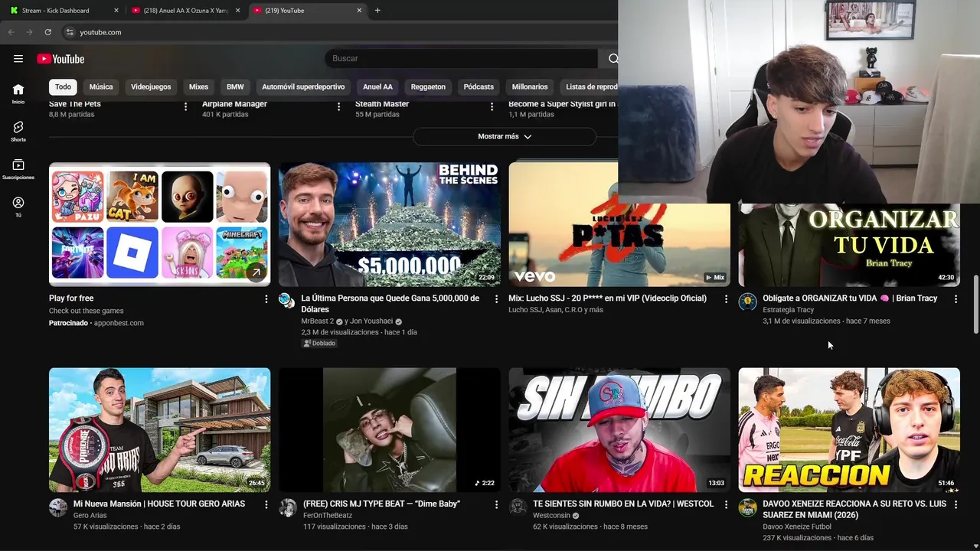
Task: Select Automóvil superdeportivo filter chip
Action: (303, 86)
